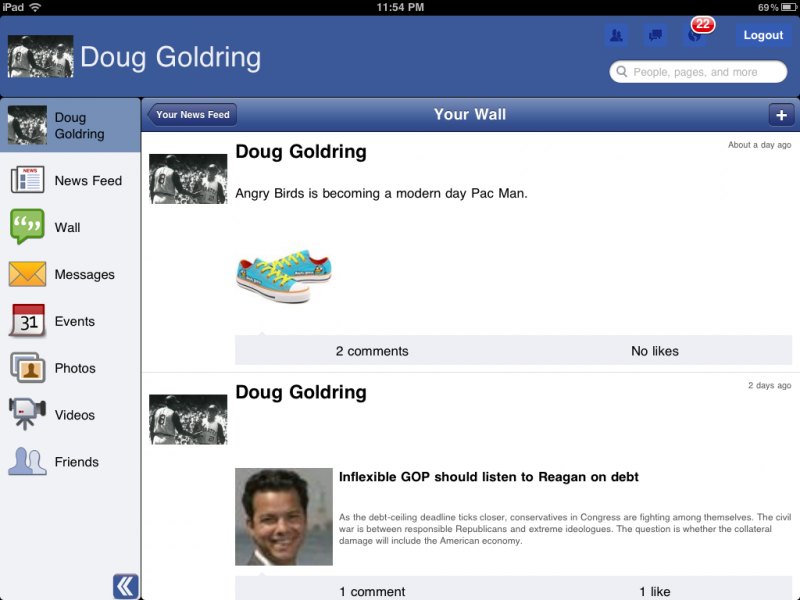The height and width of the screenshot is (600, 800).
Task: Open notifications globe with 22 badge
Action: (x=695, y=35)
